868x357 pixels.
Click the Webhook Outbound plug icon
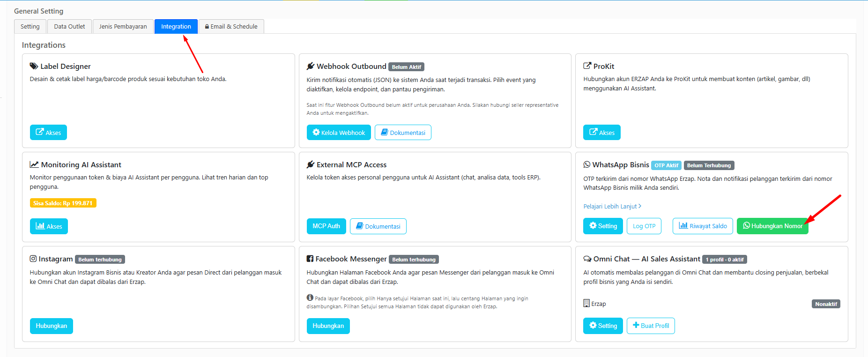click(x=311, y=66)
